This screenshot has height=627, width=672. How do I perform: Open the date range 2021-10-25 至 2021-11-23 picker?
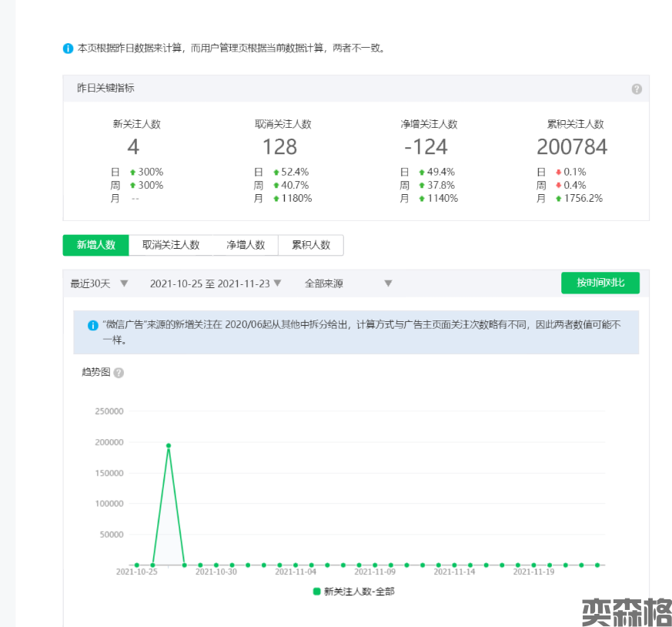tap(216, 283)
